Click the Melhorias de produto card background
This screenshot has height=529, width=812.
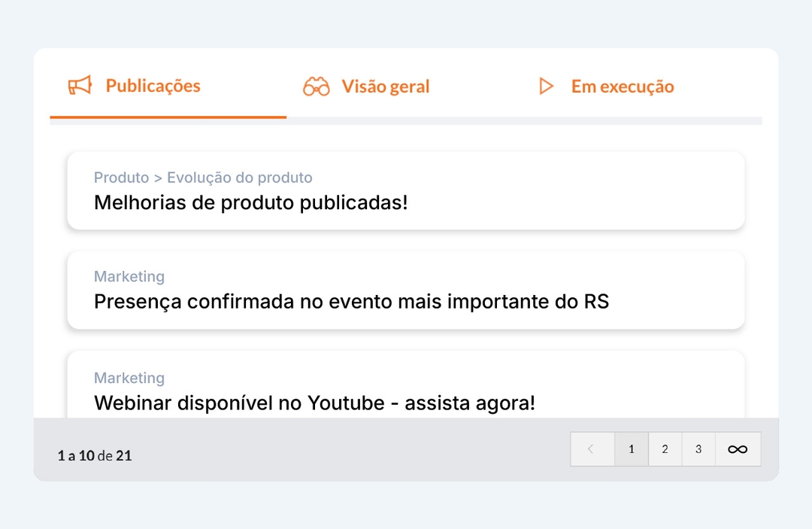click(570, 190)
